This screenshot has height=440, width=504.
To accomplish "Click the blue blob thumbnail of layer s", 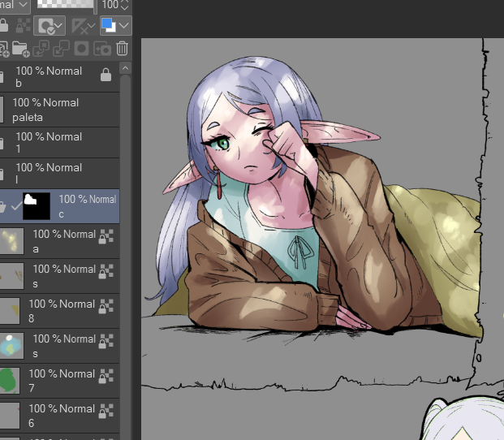I will pyautogui.click(x=11, y=346).
